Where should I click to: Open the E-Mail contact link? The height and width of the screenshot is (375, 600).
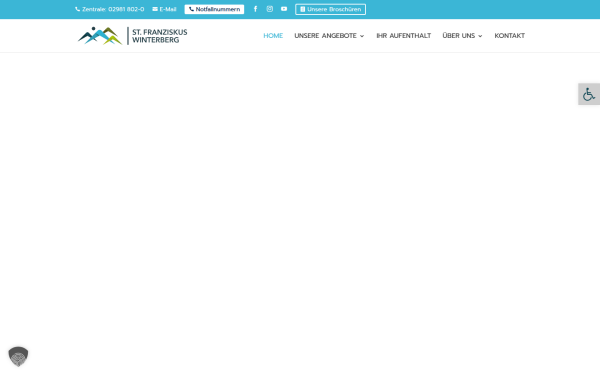tap(164, 9)
